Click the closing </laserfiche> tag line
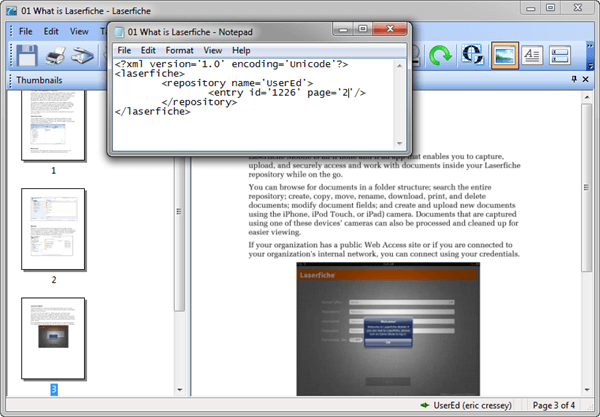Image resolution: width=600 pixels, height=417 pixels. coord(152,111)
